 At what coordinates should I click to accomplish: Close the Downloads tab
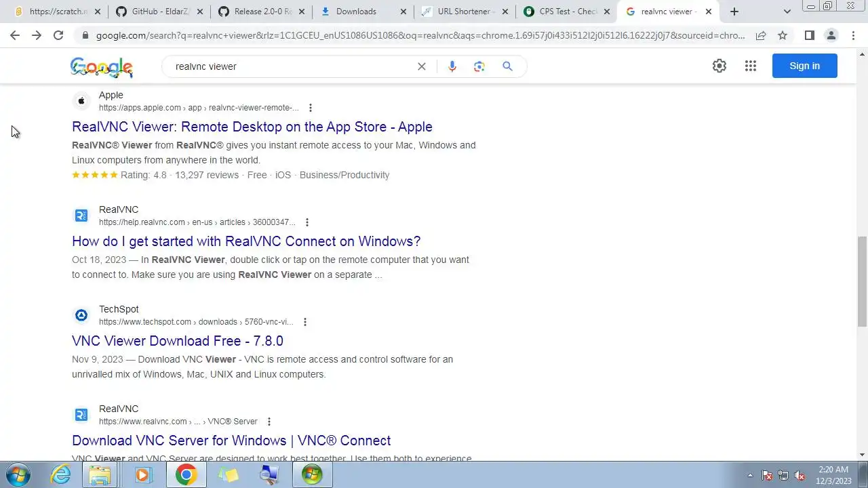(x=404, y=12)
